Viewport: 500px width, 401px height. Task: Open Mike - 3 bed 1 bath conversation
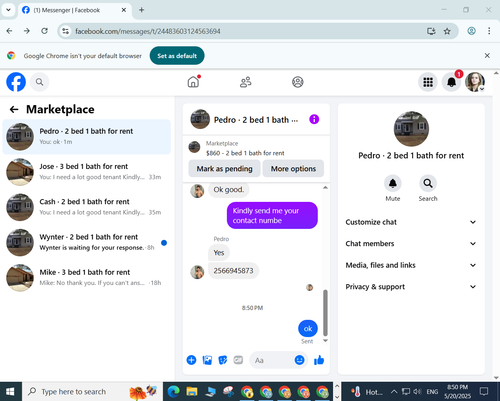click(x=86, y=278)
